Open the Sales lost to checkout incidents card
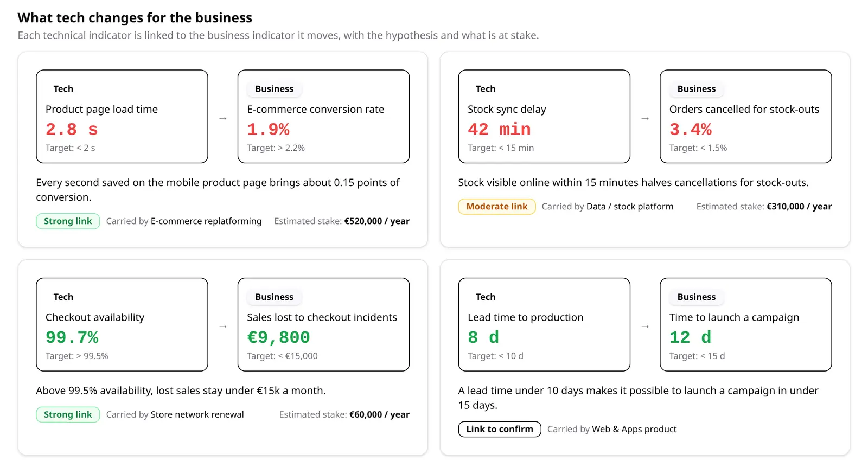 pos(323,324)
